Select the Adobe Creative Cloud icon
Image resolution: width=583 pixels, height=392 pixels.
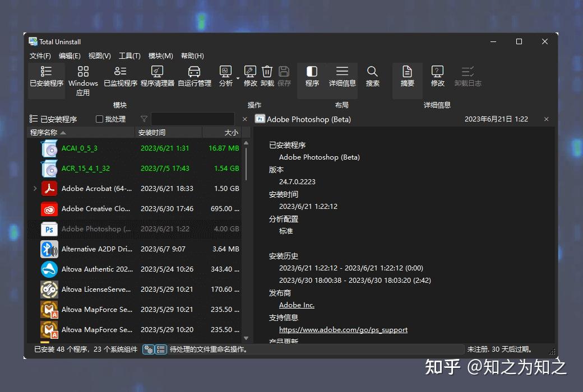(x=49, y=209)
